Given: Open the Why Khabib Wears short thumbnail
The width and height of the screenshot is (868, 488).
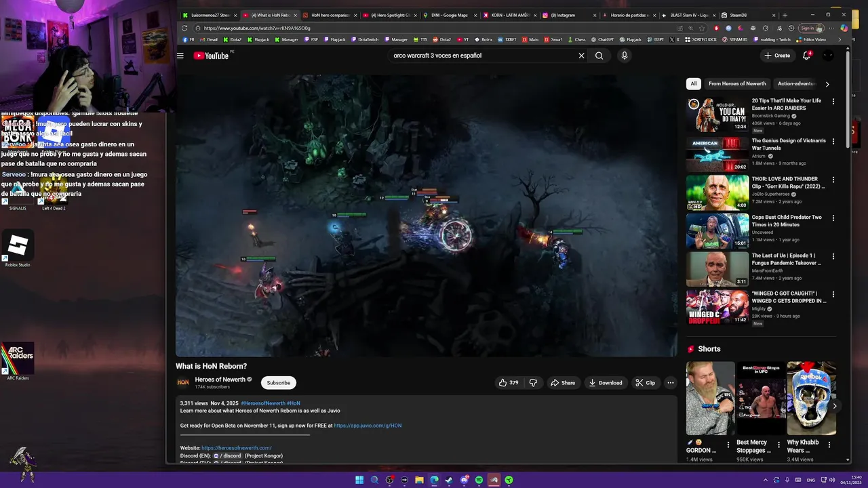Looking at the screenshot, I should 812,398.
